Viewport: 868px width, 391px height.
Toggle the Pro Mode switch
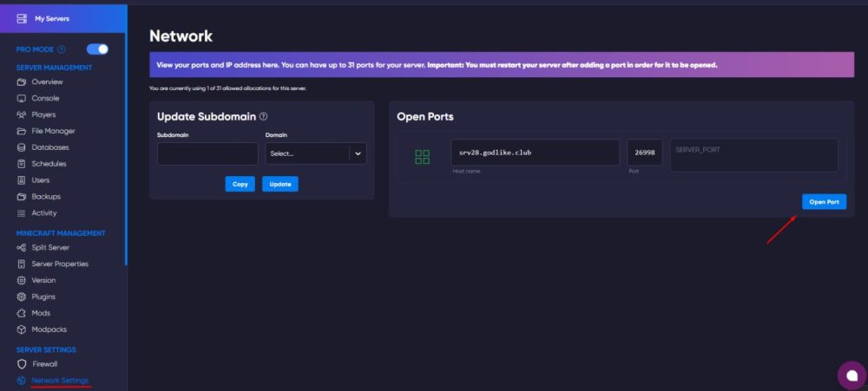(x=97, y=49)
